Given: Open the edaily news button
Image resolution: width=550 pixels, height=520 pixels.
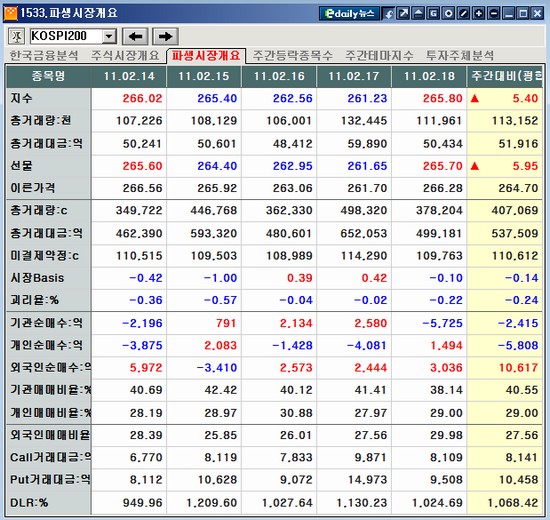Looking at the screenshot, I should (x=349, y=14).
